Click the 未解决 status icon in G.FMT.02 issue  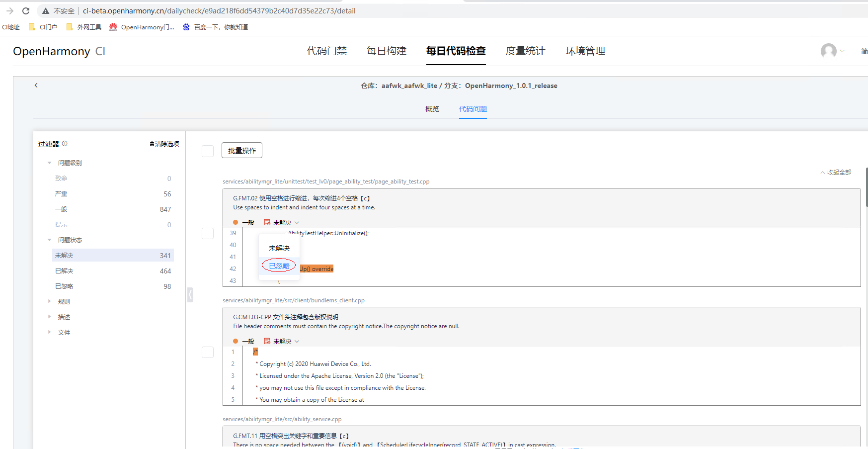[x=267, y=222]
